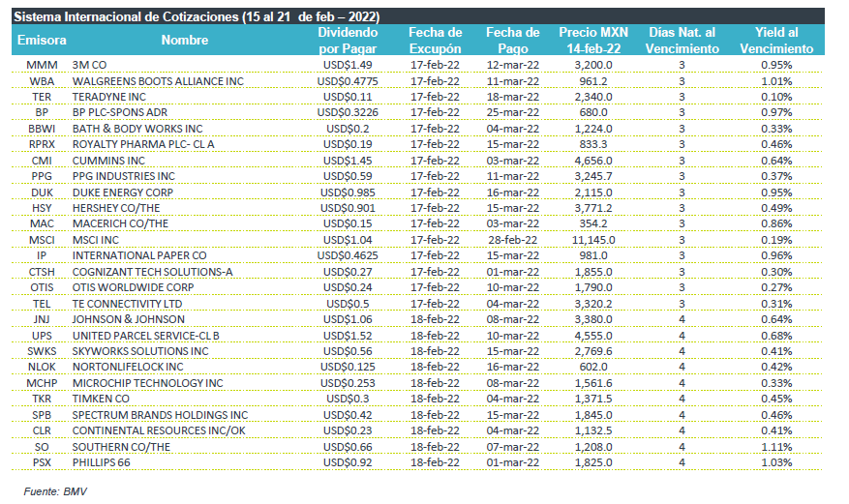Click yield '0.30%' for CTSH
Viewport: 849px width, 504px height.
pyautogui.click(x=776, y=272)
